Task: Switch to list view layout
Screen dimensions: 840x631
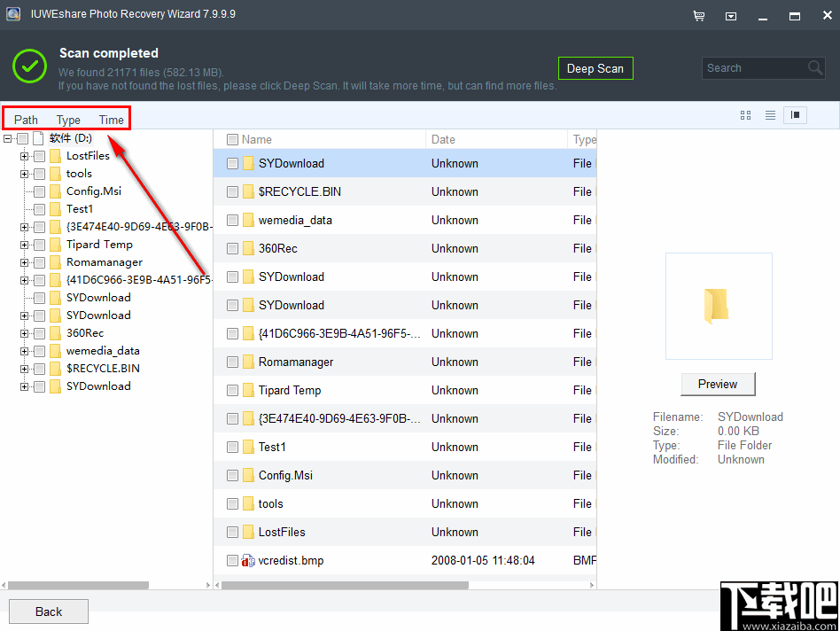Action: point(770,115)
